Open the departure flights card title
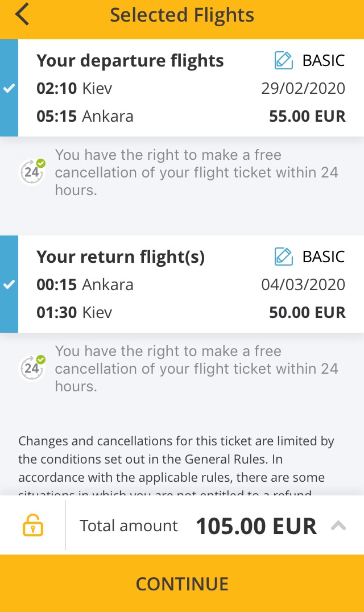Viewport: 364px width, 612px height. (x=130, y=60)
